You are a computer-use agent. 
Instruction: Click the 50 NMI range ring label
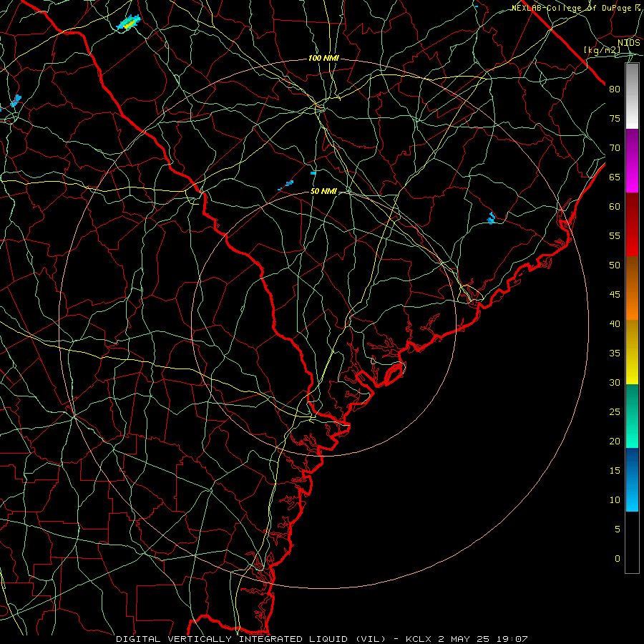[x=323, y=191]
